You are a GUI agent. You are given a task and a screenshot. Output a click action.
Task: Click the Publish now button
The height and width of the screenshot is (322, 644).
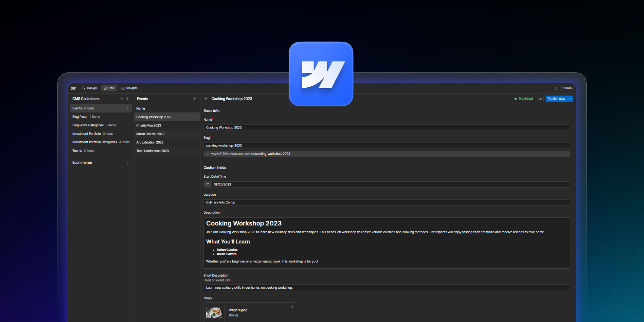pyautogui.click(x=556, y=99)
